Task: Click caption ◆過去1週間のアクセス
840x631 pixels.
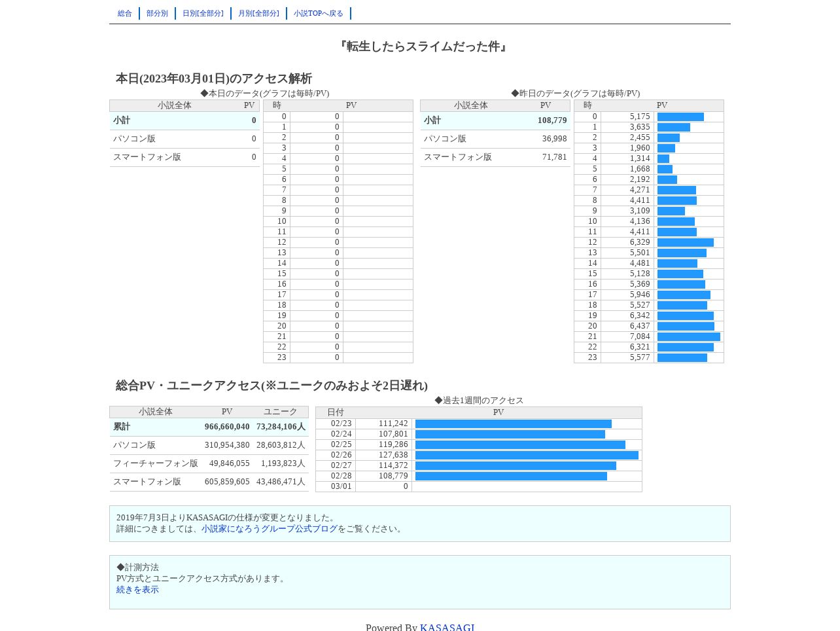Action: (x=479, y=401)
